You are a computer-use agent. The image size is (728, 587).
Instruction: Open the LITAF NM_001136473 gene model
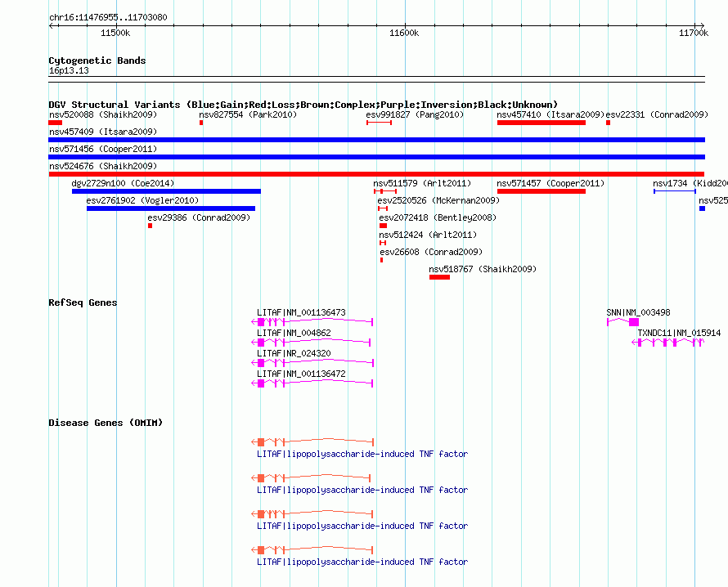(312, 321)
